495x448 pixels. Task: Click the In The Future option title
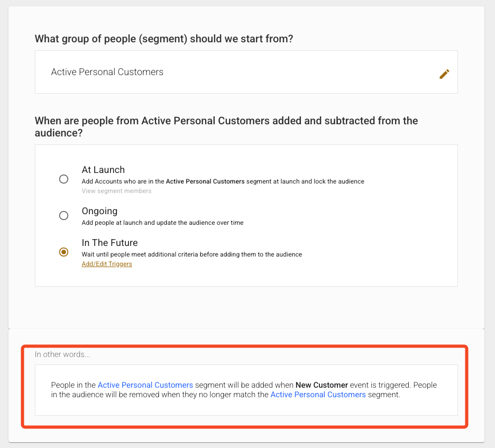(109, 243)
